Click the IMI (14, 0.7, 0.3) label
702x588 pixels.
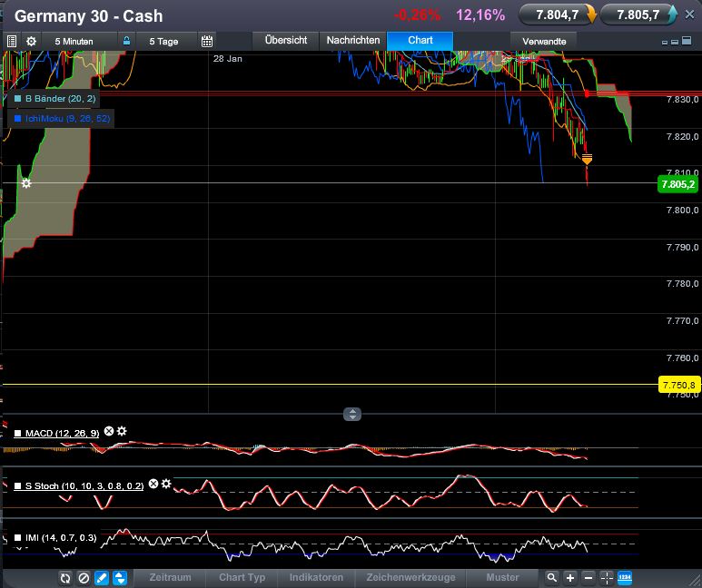(61, 538)
